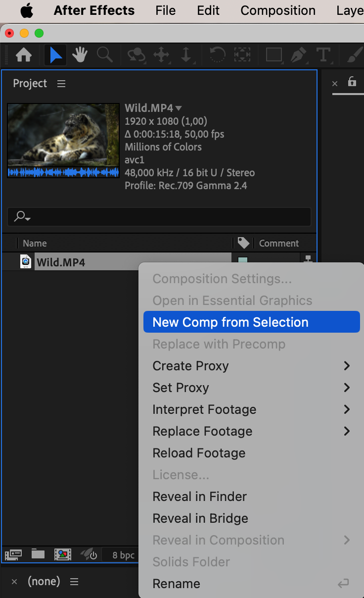Create a new folder in Project panel
The height and width of the screenshot is (598, 364).
point(38,554)
